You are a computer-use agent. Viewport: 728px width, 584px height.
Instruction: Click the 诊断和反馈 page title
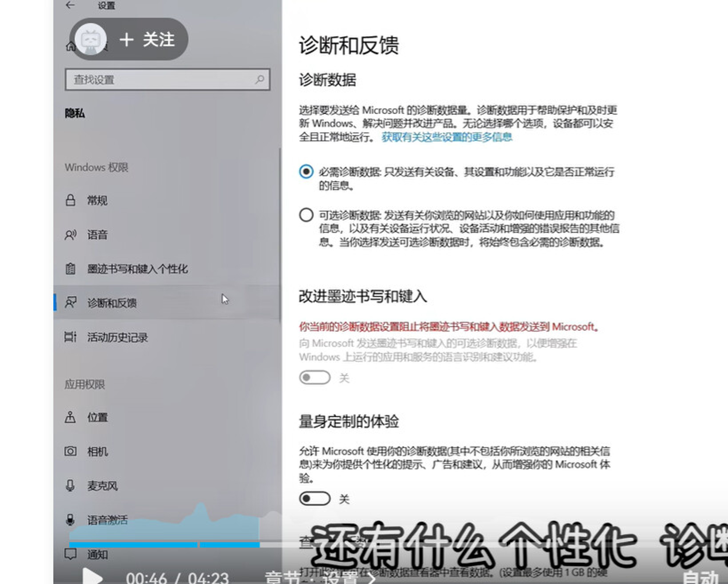(349, 46)
